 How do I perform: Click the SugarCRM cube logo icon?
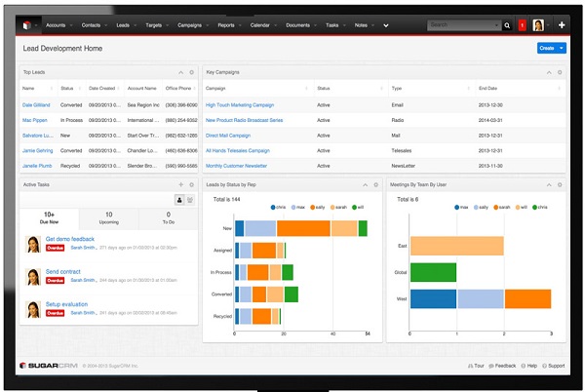pos(26,23)
